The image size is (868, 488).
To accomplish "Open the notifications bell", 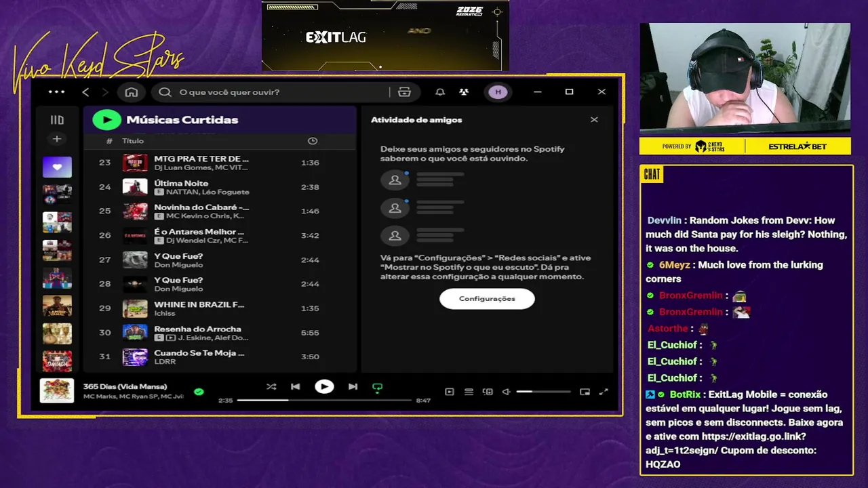I will 440,92.
